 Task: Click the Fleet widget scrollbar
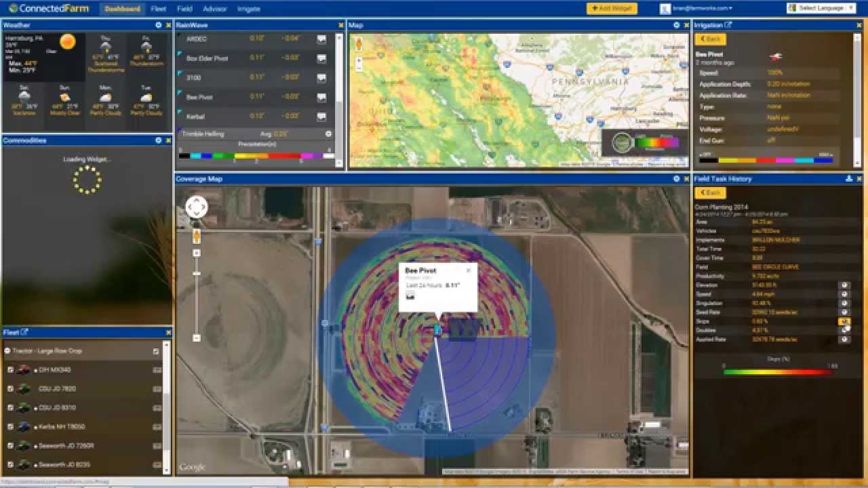point(167,420)
